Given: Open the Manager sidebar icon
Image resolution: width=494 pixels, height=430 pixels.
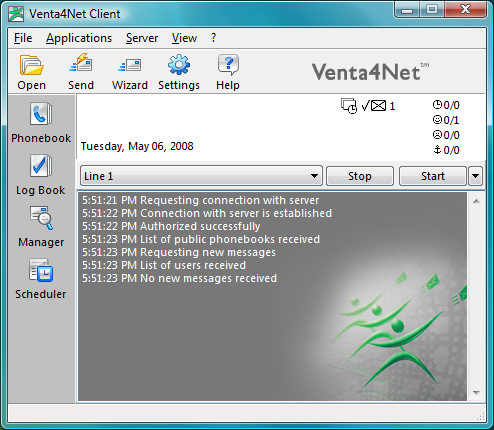Looking at the screenshot, I should coord(41,218).
